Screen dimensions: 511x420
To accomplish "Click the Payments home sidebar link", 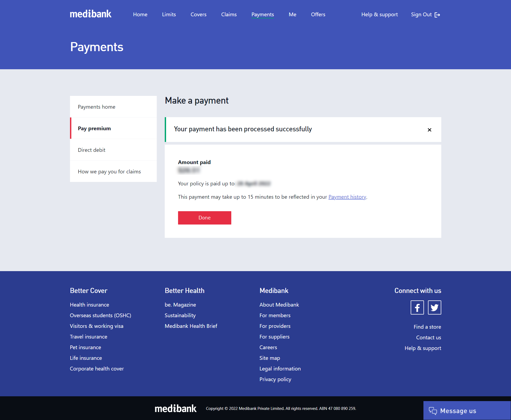I will 96,107.
